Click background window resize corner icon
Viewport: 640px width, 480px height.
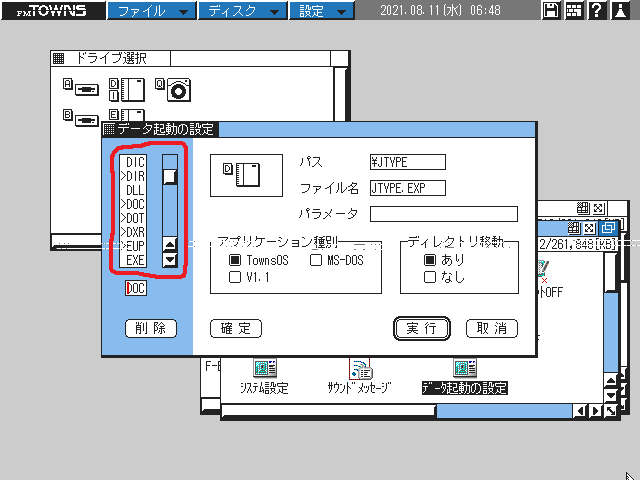click(611, 411)
